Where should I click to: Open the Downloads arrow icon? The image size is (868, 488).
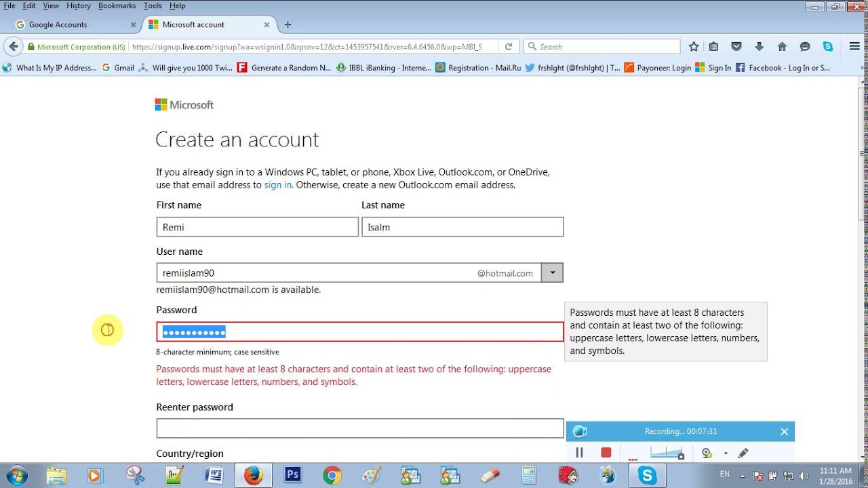click(759, 47)
